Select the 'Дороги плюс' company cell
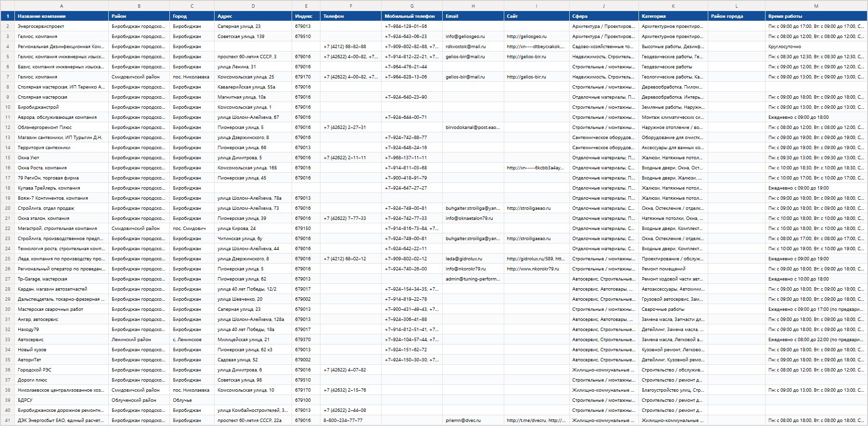The image size is (868, 434). pos(62,380)
